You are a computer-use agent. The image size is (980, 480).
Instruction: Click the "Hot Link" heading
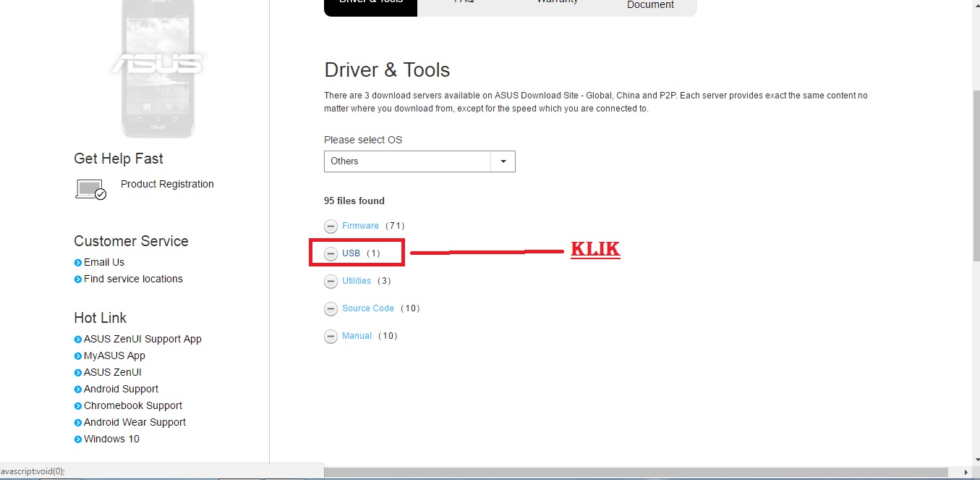(100, 318)
